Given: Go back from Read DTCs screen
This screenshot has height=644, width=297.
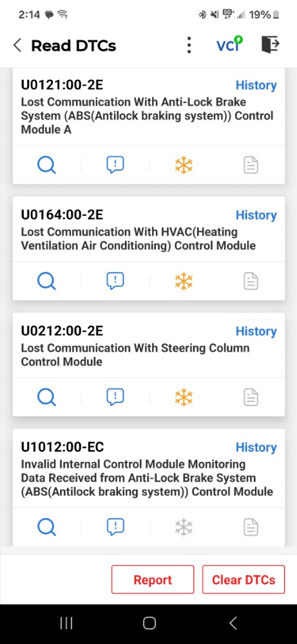Looking at the screenshot, I should pos(17,45).
